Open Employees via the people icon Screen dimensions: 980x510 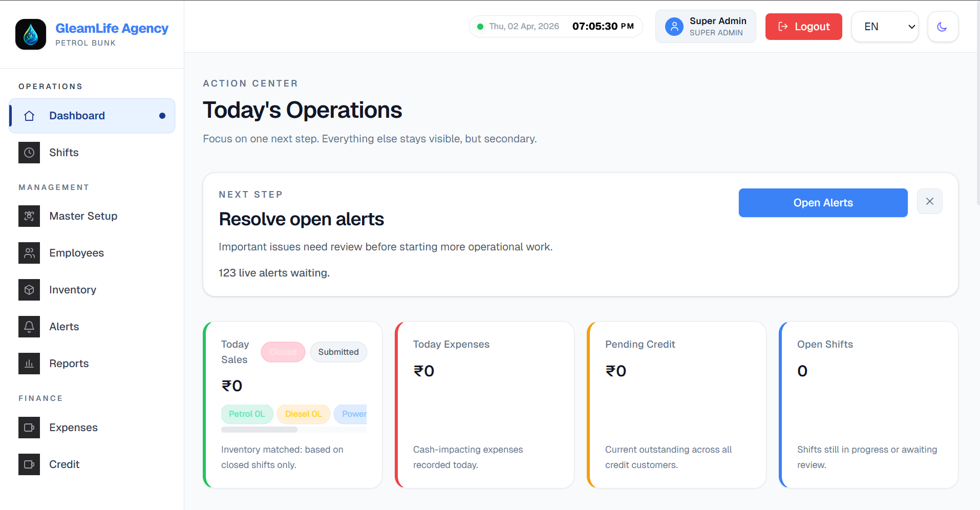click(x=29, y=253)
